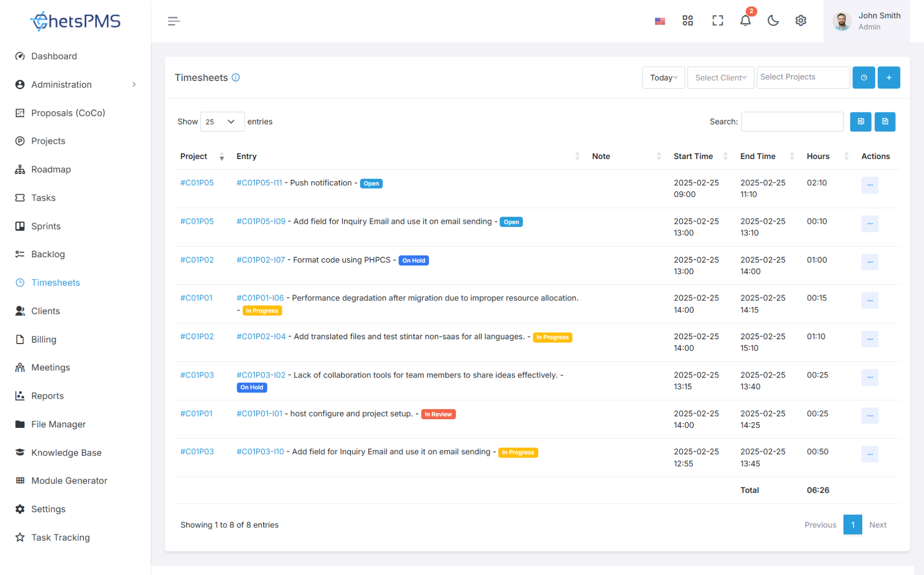Open the Select Client dropdown
The width and height of the screenshot is (924, 575).
720,78
